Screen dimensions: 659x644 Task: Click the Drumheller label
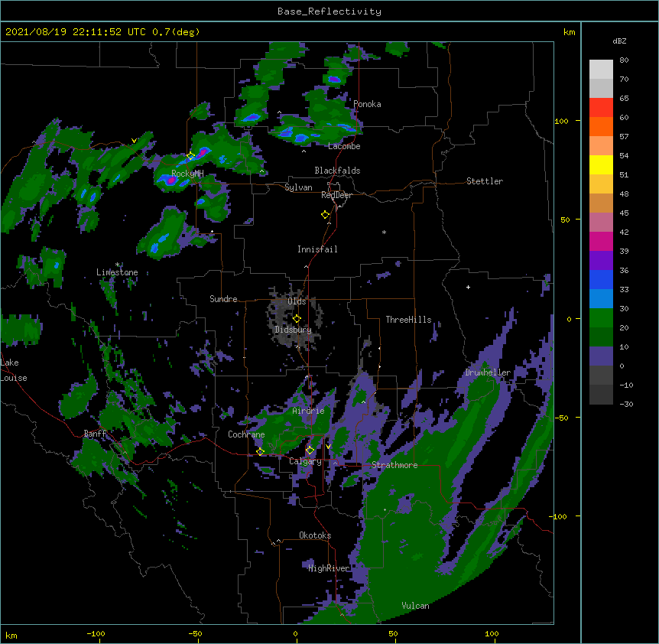(488, 372)
